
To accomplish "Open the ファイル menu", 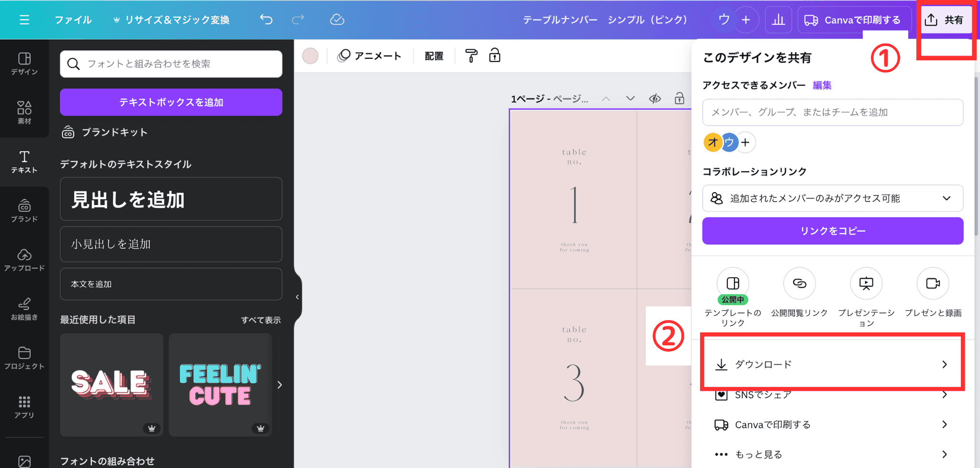I will click(x=73, y=20).
